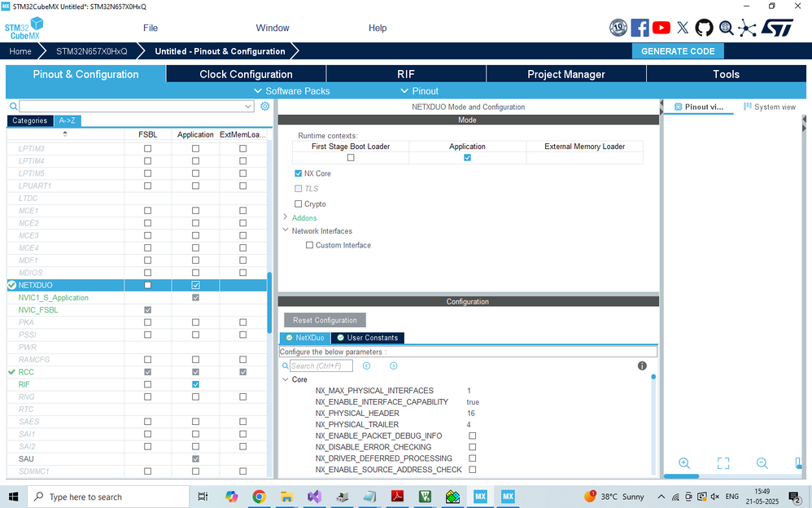Collapse the Network Interfaces tree
Image resolution: width=812 pixels, height=508 pixels.
point(283,230)
